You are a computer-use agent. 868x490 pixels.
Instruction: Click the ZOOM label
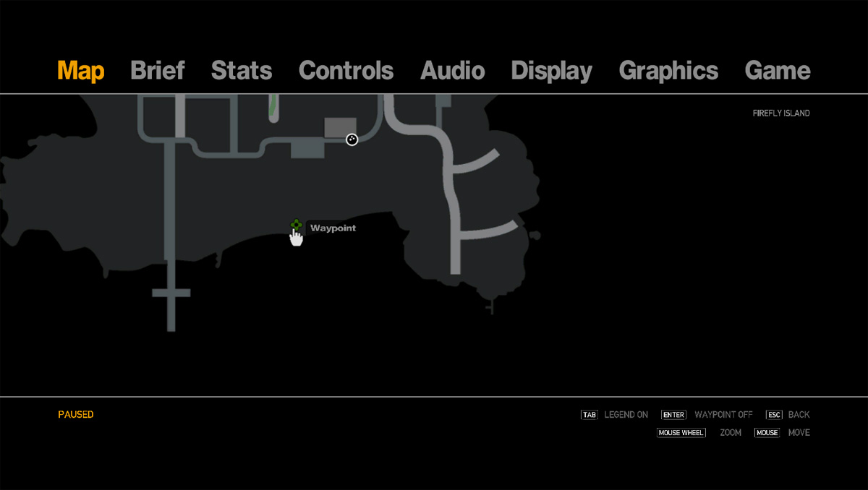[x=731, y=433]
